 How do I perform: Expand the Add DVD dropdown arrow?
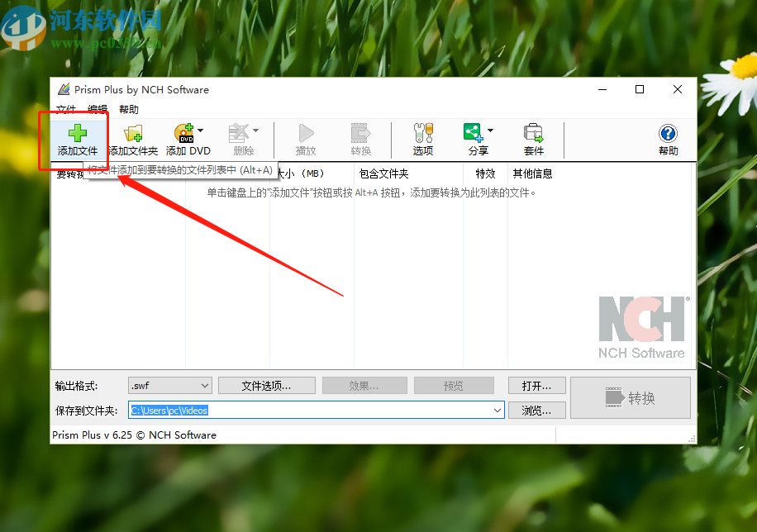coord(200,131)
